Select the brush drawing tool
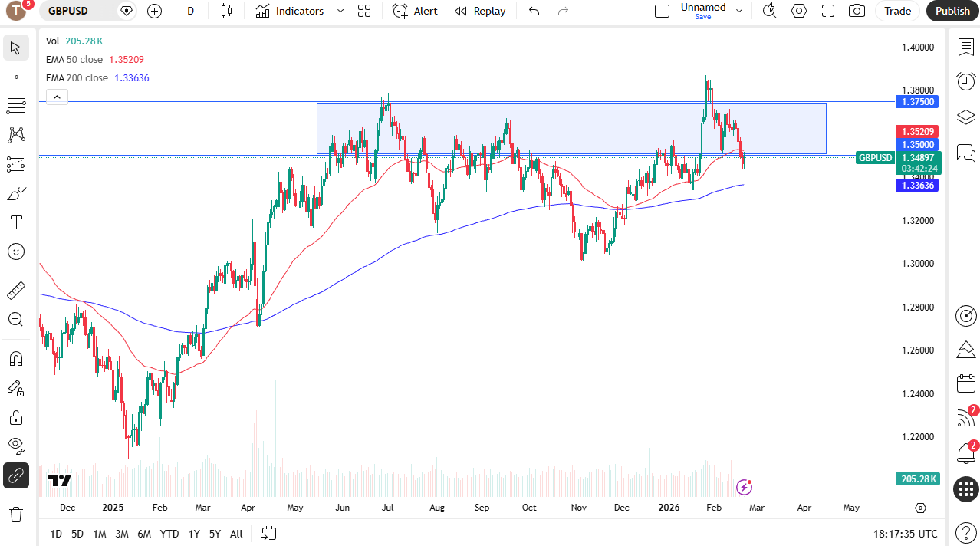 15,193
